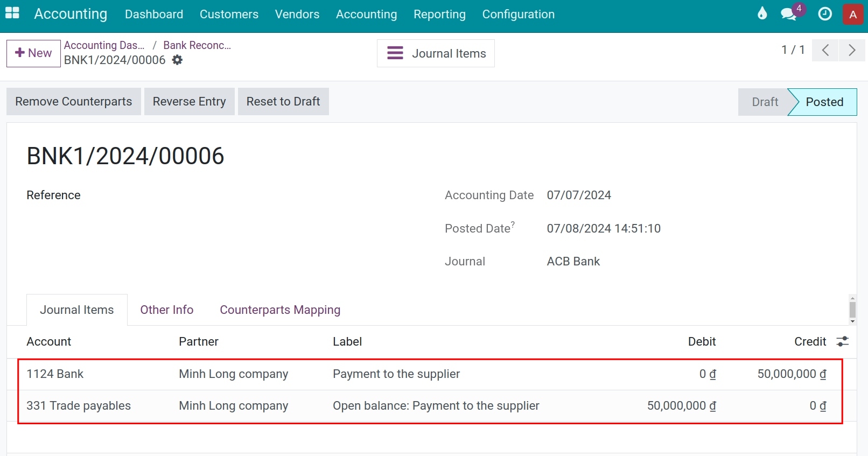The image size is (868, 456).
Task: Go back to Accounting Dashboard breadcrumb
Action: tap(104, 45)
